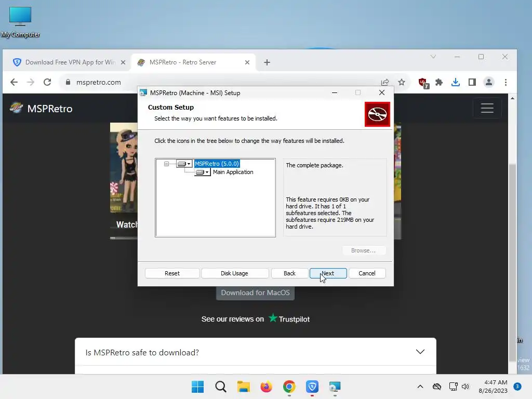
Task: Go forward in Chrome
Action: pos(31,82)
